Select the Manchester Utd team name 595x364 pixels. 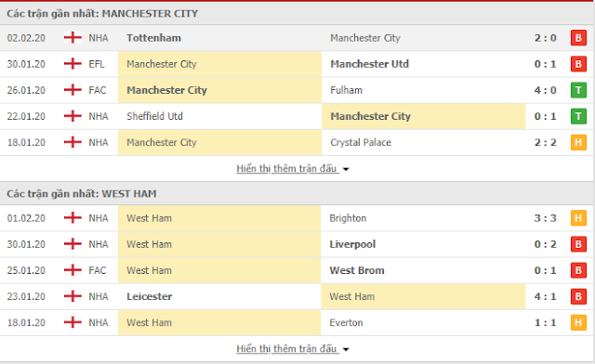[x=370, y=64]
